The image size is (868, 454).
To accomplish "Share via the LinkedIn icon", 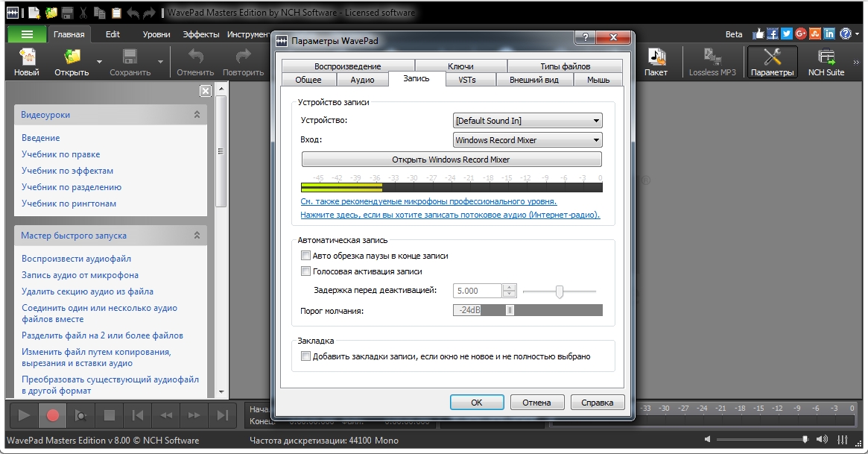I will tap(829, 34).
